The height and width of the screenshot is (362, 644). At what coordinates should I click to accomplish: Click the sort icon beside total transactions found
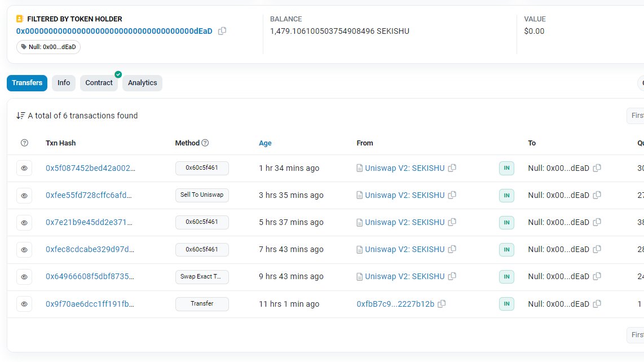pyautogui.click(x=20, y=116)
